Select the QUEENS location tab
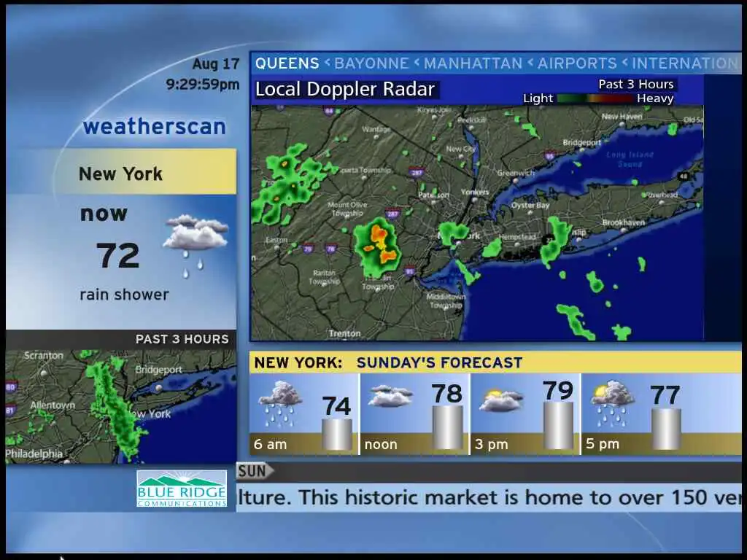 point(287,63)
